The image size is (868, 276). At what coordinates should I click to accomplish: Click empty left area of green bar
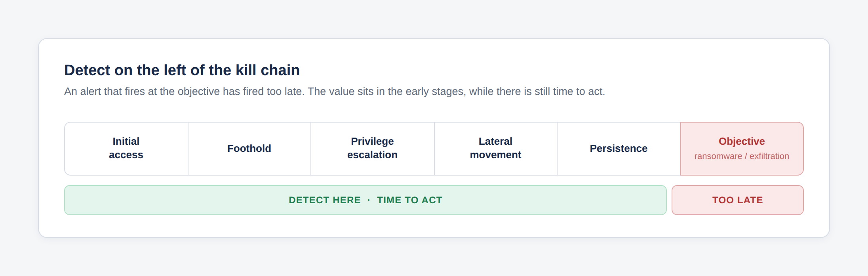tap(174, 200)
